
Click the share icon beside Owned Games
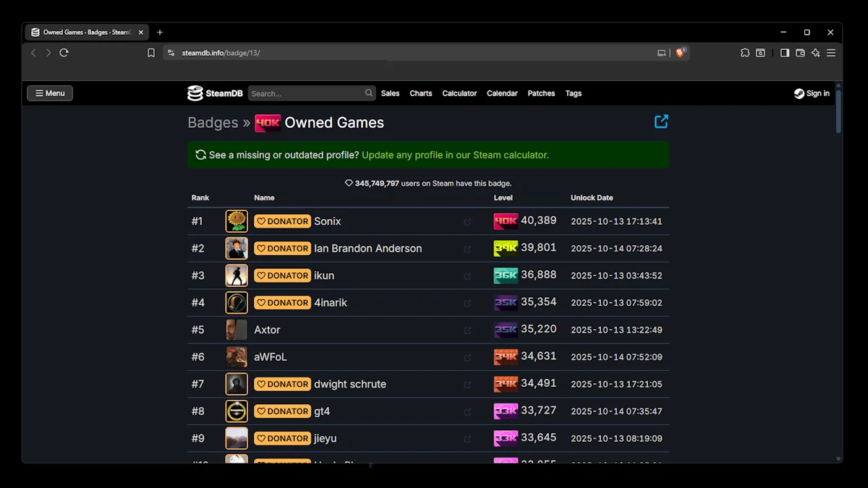coord(661,121)
